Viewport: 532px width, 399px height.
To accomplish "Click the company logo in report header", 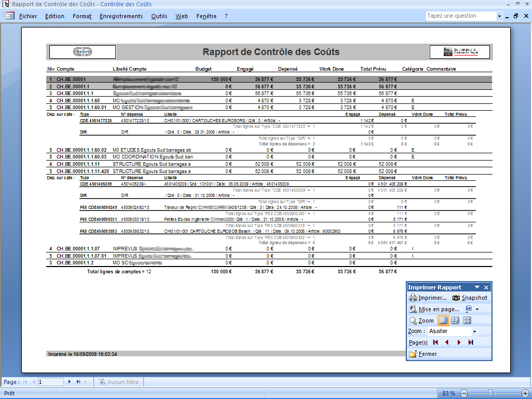I will [83, 52].
